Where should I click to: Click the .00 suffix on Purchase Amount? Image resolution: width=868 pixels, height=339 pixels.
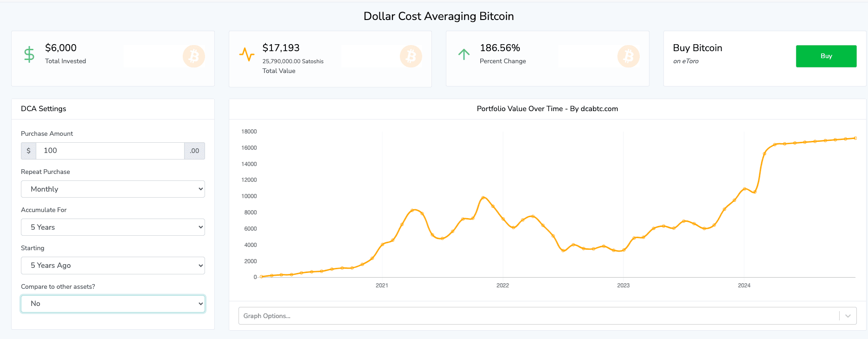click(194, 151)
